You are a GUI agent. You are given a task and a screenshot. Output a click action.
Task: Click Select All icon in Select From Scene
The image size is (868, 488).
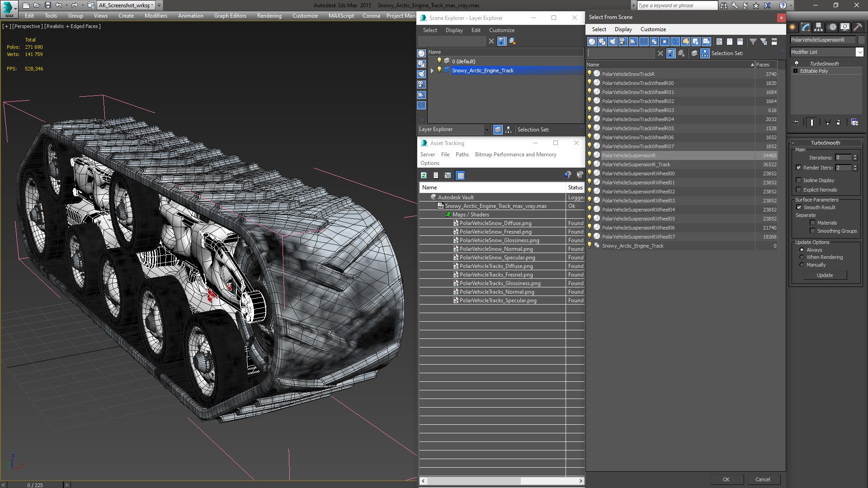pyautogui.click(x=719, y=42)
